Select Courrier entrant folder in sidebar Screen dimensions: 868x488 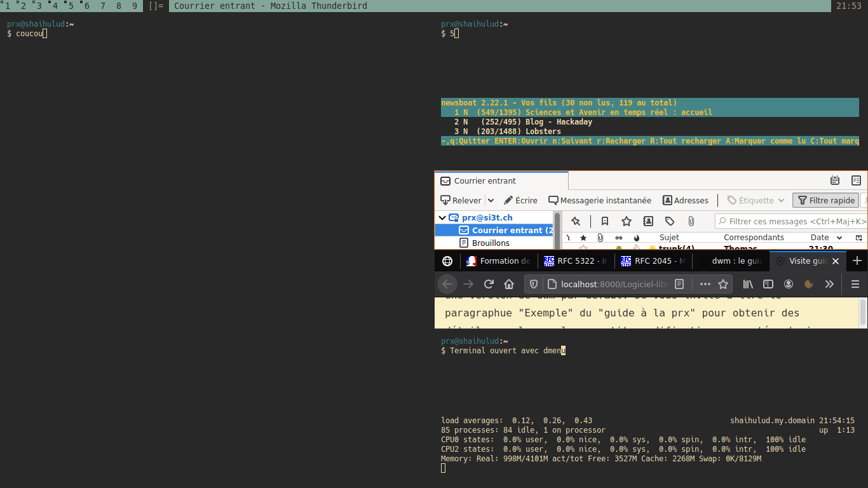click(494, 230)
